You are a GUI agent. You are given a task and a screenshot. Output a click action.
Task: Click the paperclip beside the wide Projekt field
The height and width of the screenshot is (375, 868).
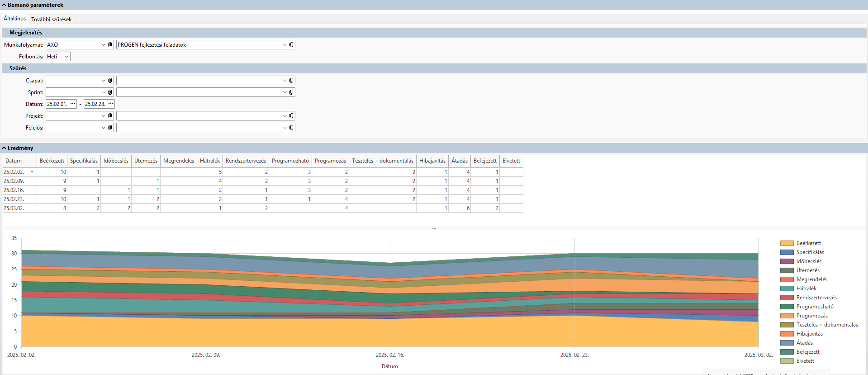291,116
